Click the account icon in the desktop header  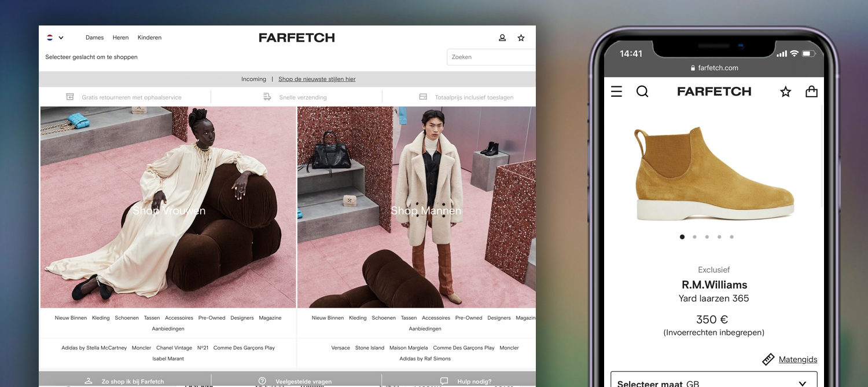(502, 37)
